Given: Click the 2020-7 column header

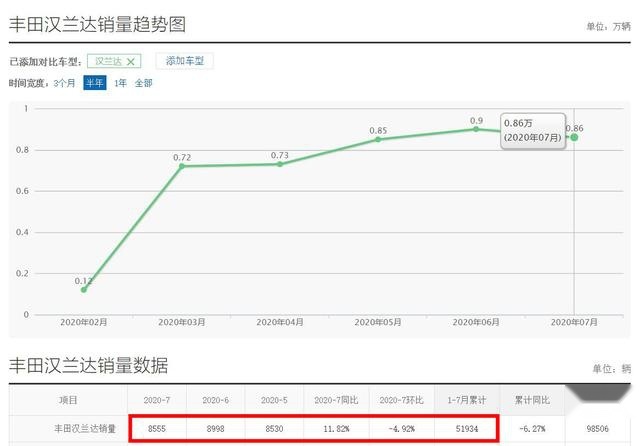Looking at the screenshot, I should 157,400.
